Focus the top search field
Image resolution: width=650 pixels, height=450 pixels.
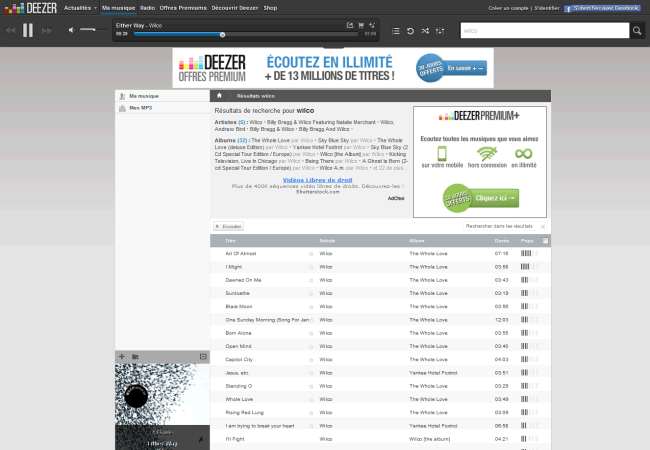[x=545, y=30]
